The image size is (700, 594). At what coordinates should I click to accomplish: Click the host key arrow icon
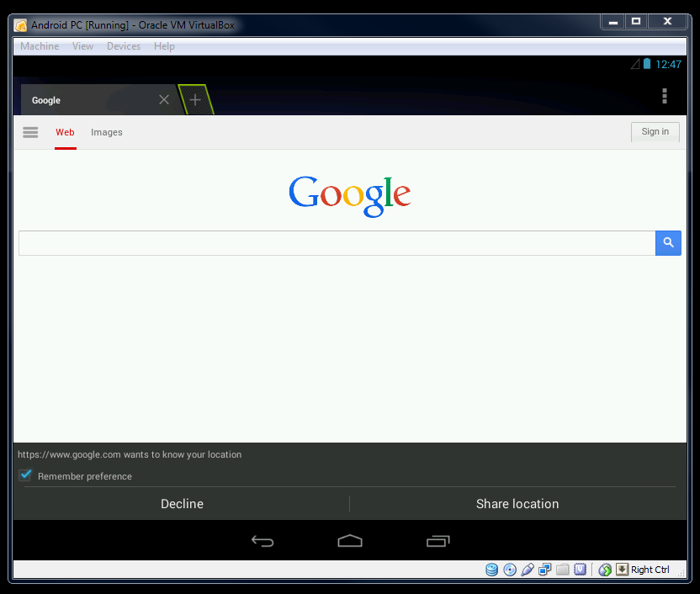pyautogui.click(x=622, y=570)
